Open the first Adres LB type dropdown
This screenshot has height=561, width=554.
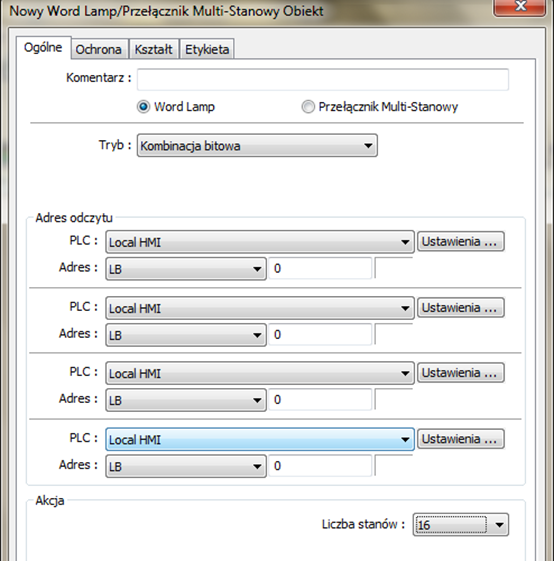(x=186, y=269)
